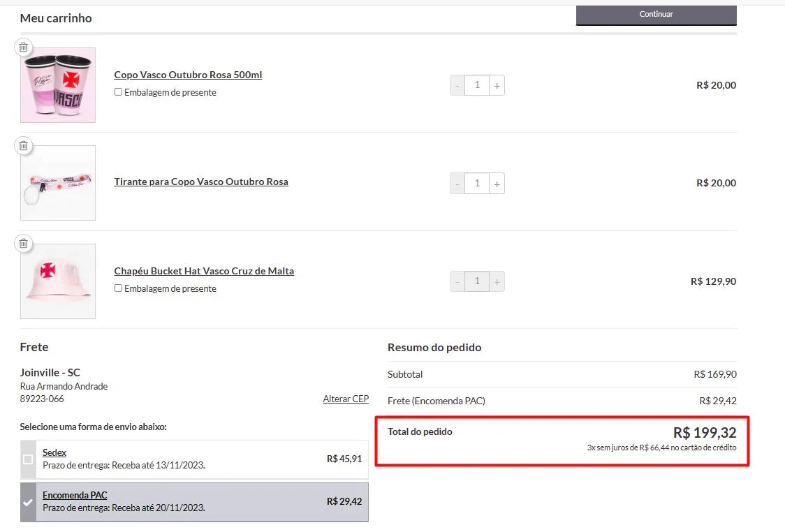Increase quantity of Chapéu Bucket Hat
Image resolution: width=785 pixels, height=532 pixels.
coord(497,281)
